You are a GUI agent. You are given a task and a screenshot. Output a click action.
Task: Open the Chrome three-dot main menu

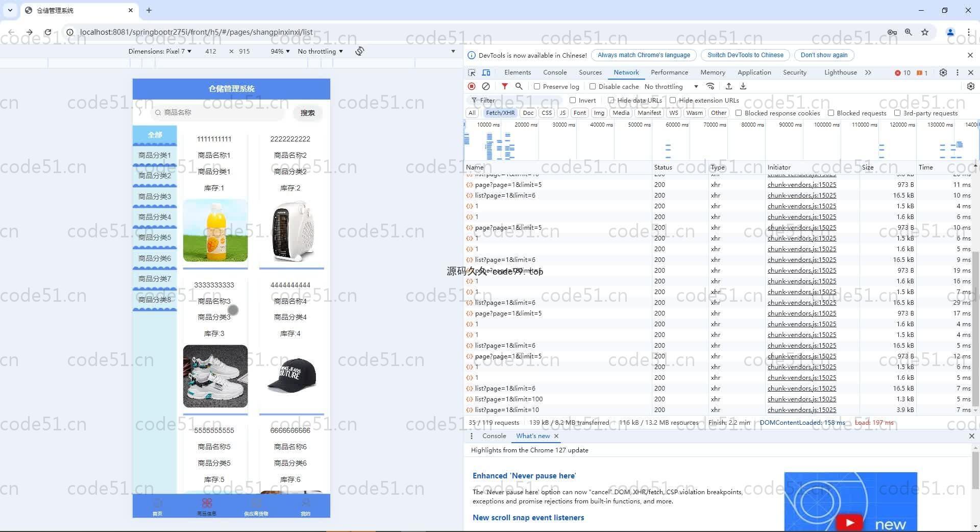click(968, 32)
